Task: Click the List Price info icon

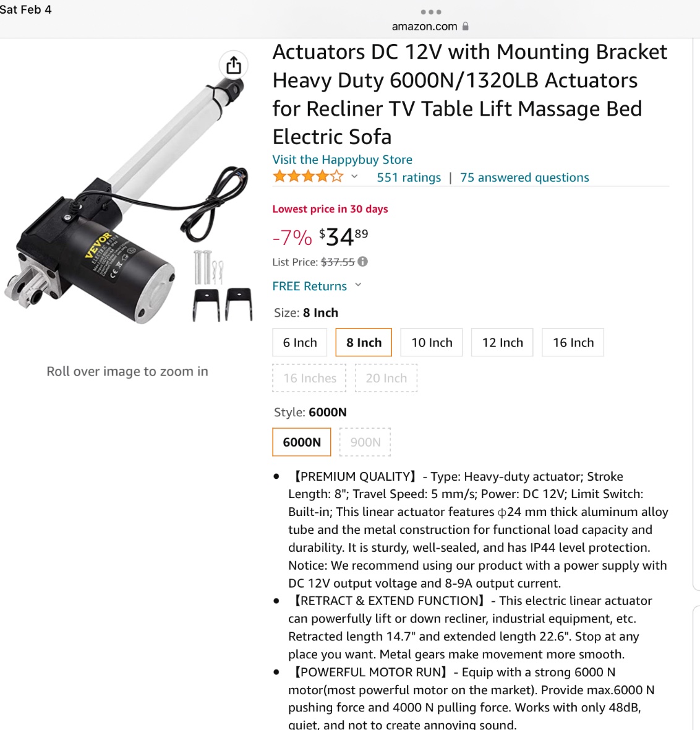Action: tap(362, 262)
